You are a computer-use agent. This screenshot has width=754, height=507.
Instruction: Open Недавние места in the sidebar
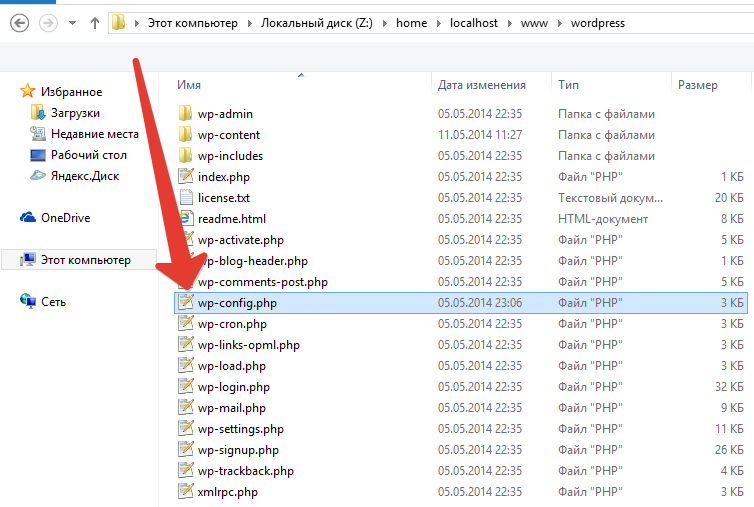[95, 134]
